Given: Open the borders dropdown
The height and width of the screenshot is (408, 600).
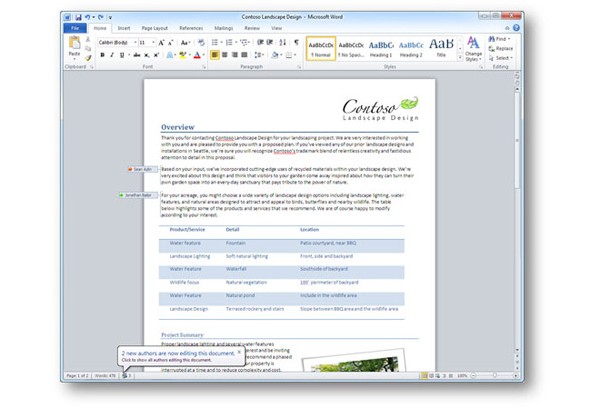Looking at the screenshot, I should pos(295,55).
